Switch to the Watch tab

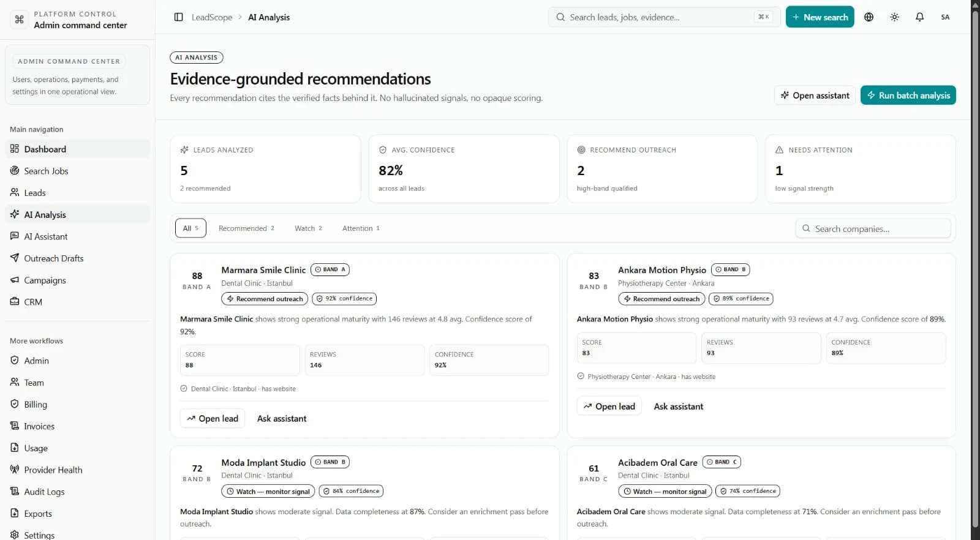(308, 228)
